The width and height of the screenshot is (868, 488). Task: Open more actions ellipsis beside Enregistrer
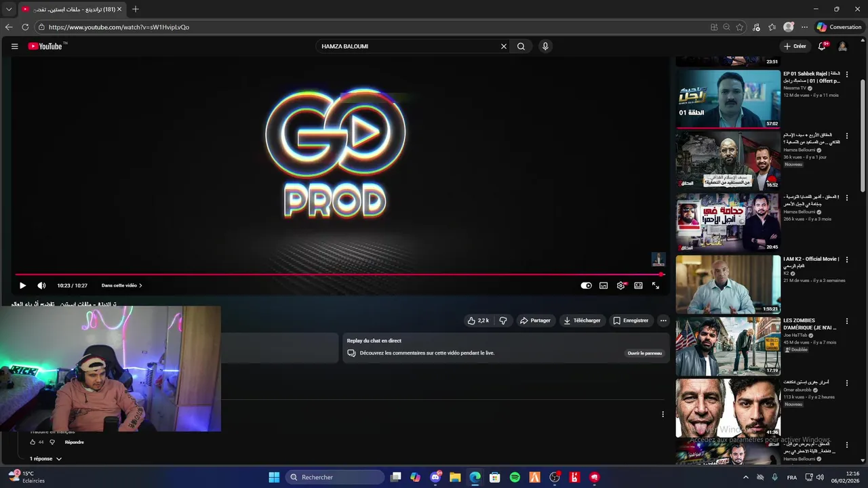pos(663,321)
